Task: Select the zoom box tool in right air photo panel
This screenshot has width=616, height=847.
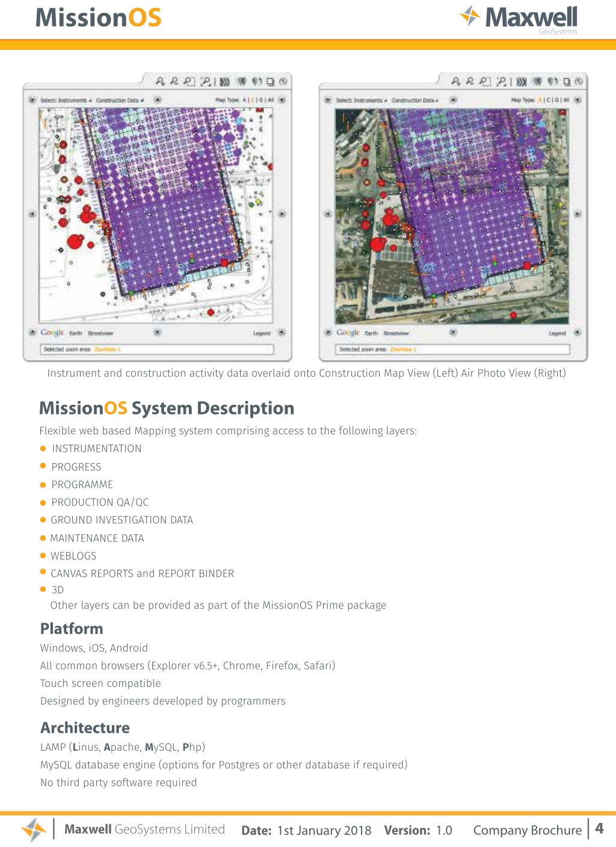Action: (485, 81)
